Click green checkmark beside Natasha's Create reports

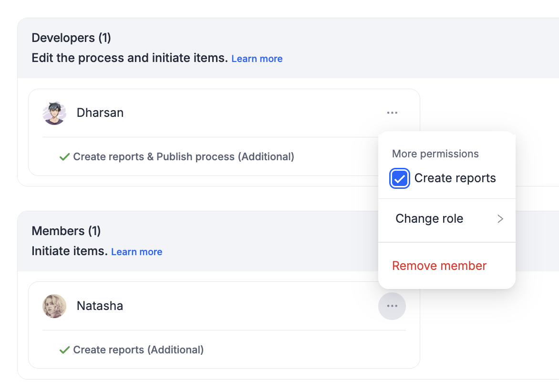click(x=64, y=350)
